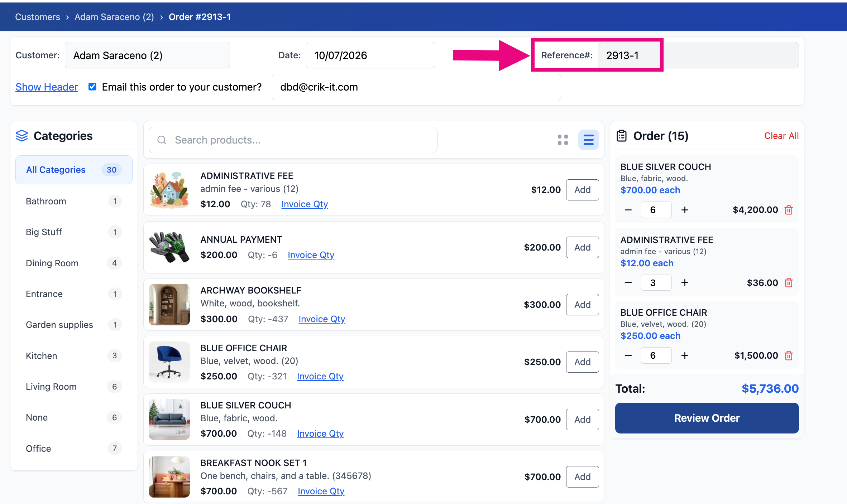This screenshot has height=504, width=847.
Task: Decrease Blue Office Chair order quantity
Action: click(x=628, y=355)
